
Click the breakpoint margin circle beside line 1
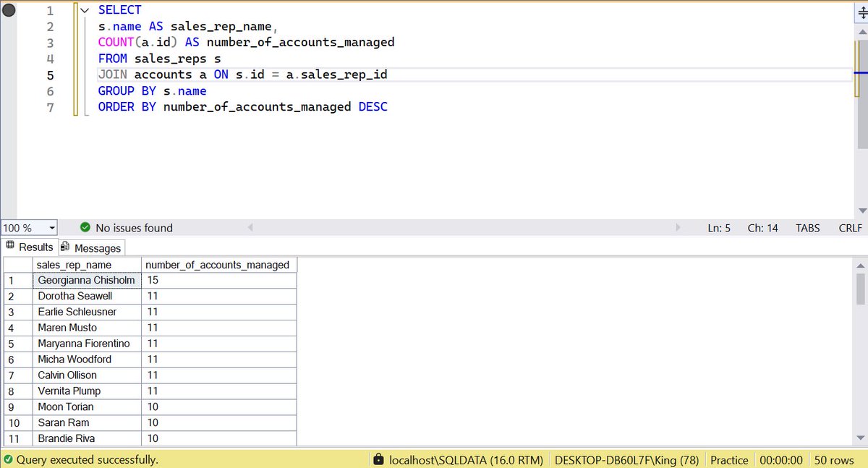click(8, 10)
